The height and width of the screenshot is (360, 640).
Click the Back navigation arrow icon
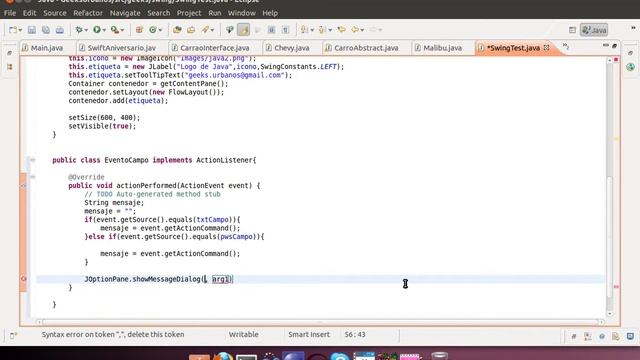355,30
